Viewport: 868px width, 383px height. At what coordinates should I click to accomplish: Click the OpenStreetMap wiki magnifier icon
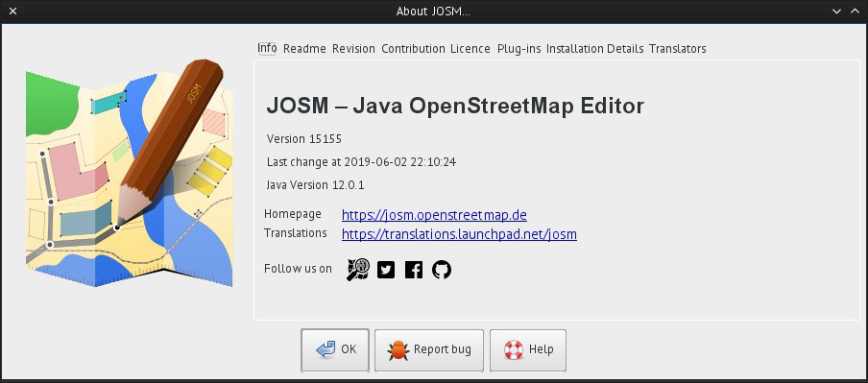point(357,270)
